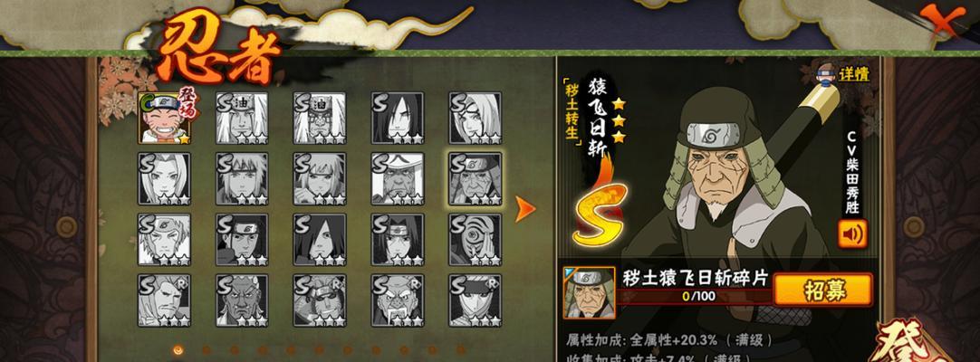This screenshot has height=362, width=980.
Task: Select the Itachi headband ninja portrait
Action: pyautogui.click(x=398, y=240)
